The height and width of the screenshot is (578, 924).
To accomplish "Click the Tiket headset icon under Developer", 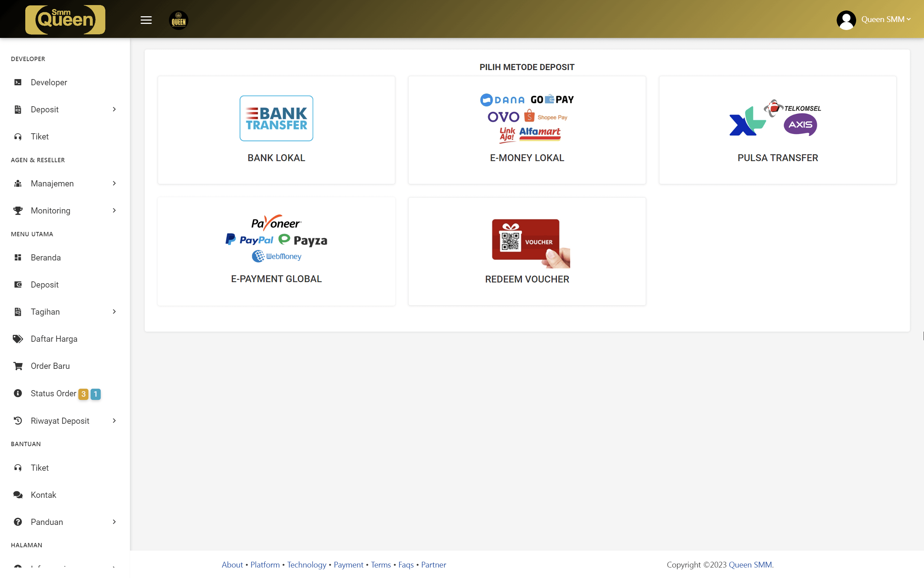I will coord(18,137).
